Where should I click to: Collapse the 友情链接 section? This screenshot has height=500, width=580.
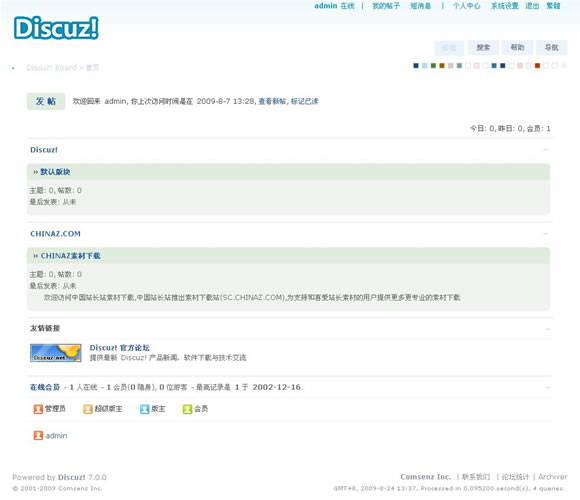click(547, 329)
